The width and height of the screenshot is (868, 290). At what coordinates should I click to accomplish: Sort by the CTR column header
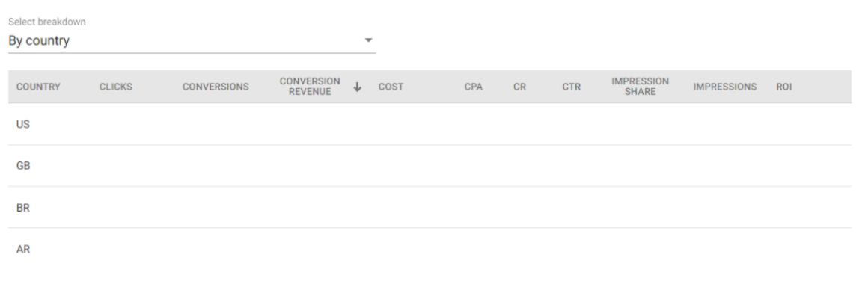(571, 87)
